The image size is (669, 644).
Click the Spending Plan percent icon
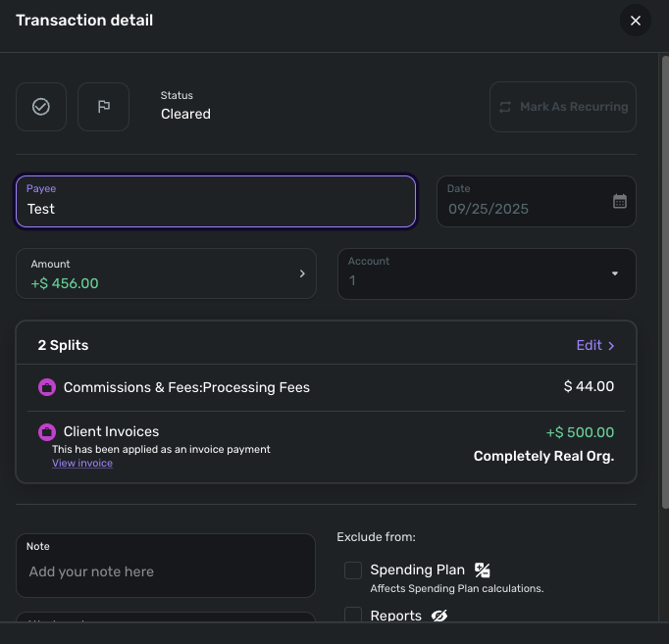[483, 570]
